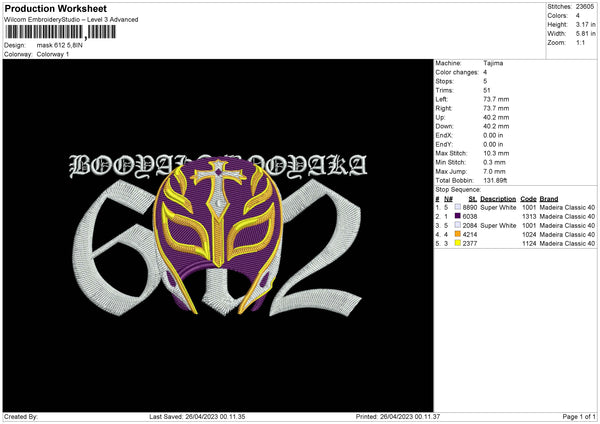Screen dimensions: 600x424
Task: Click thread code 1024
Action: pos(529,234)
